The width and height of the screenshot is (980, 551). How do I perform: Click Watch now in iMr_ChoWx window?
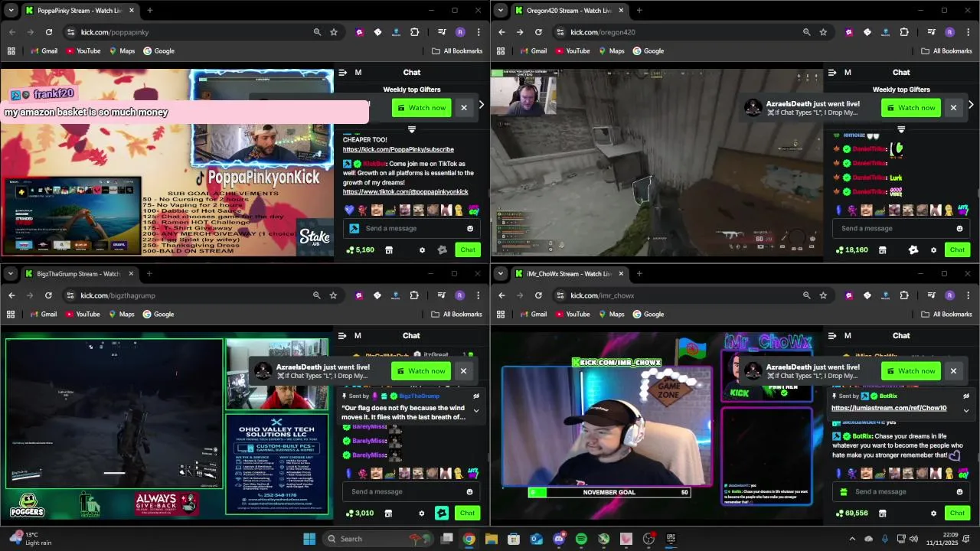pyautogui.click(x=911, y=371)
